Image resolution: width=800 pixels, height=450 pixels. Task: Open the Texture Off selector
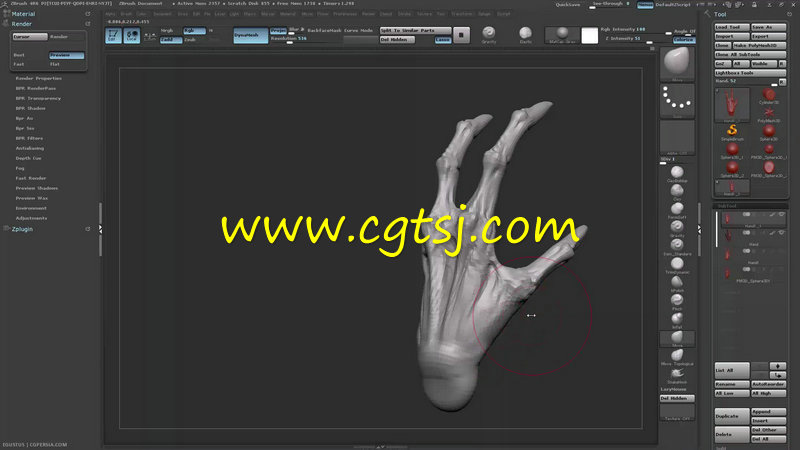click(677, 412)
